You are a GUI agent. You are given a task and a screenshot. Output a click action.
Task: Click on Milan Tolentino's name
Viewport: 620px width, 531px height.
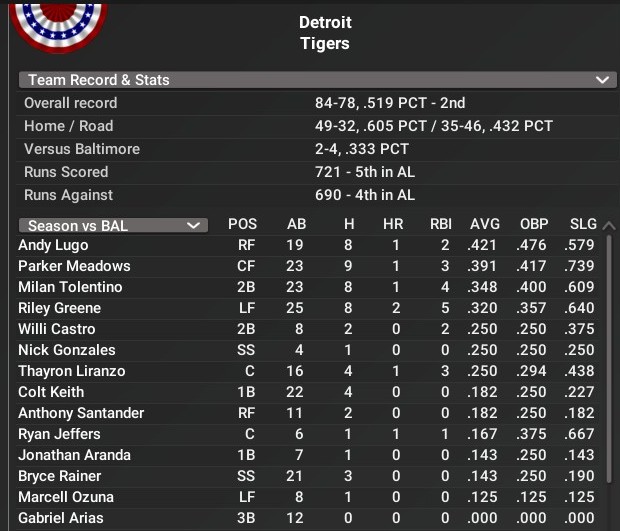tap(70, 287)
